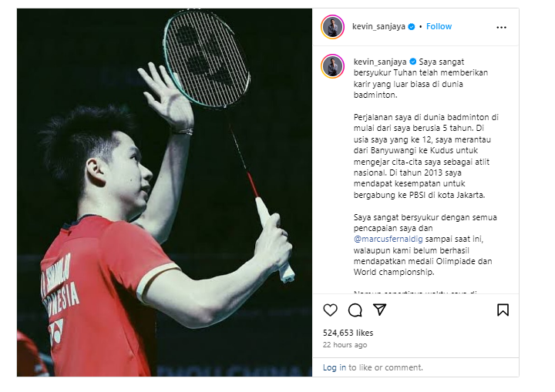View the 524,653 likes list

coord(348,333)
